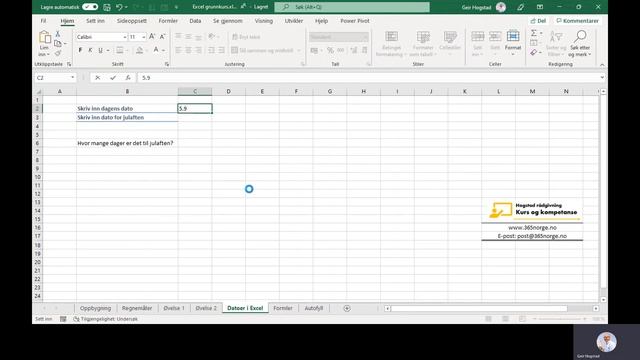Image resolution: width=640 pixels, height=360 pixels.
Task: Cancel the cell entry with the X icon
Action: tap(98, 78)
